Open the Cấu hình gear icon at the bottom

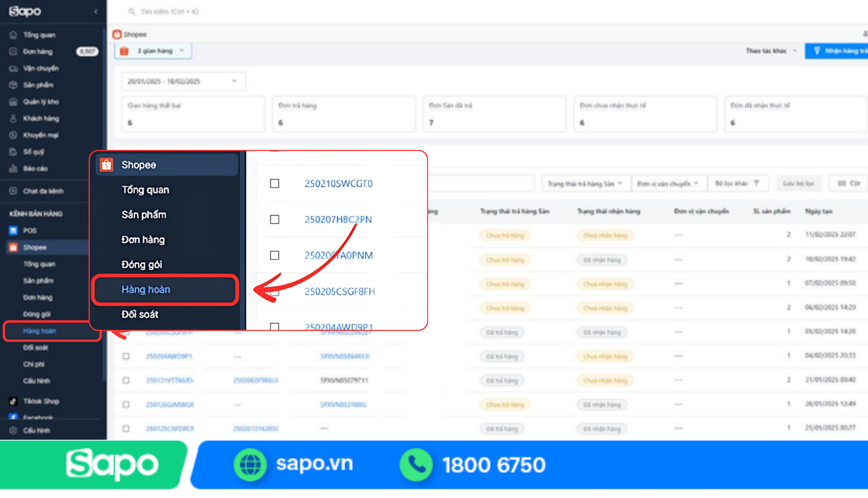click(13, 430)
